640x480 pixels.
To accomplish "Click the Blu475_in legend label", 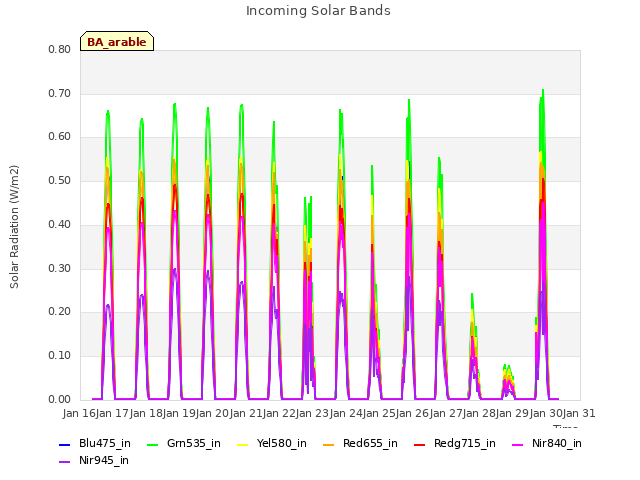I will pos(105,443).
